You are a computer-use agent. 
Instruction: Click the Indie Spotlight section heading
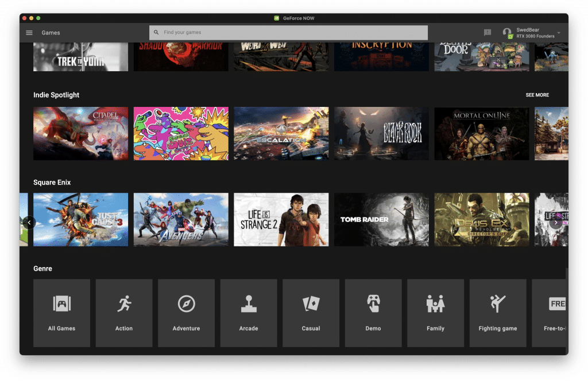pyautogui.click(x=56, y=95)
